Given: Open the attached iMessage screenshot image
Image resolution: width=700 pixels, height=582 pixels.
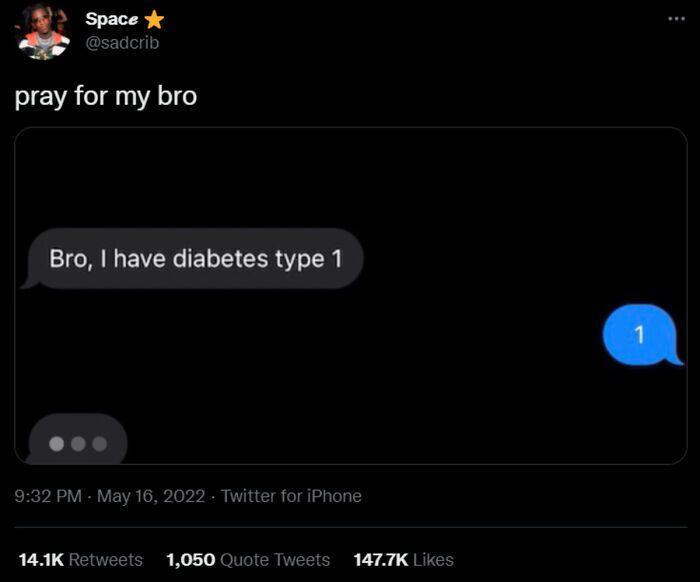Looking at the screenshot, I should 350,296.
